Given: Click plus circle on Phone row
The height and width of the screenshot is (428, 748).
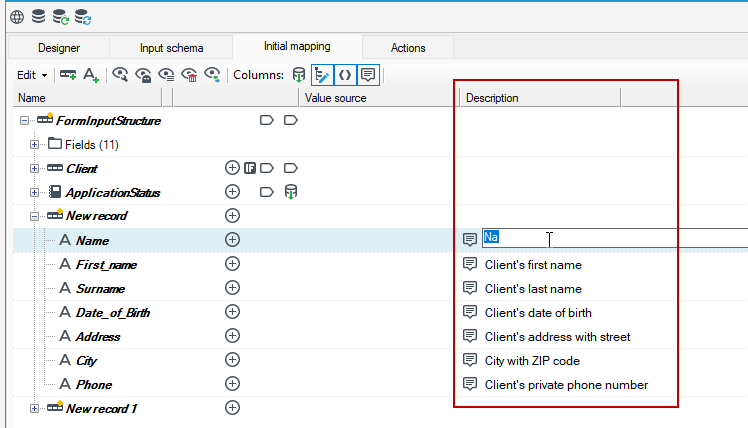Looking at the screenshot, I should 232,384.
